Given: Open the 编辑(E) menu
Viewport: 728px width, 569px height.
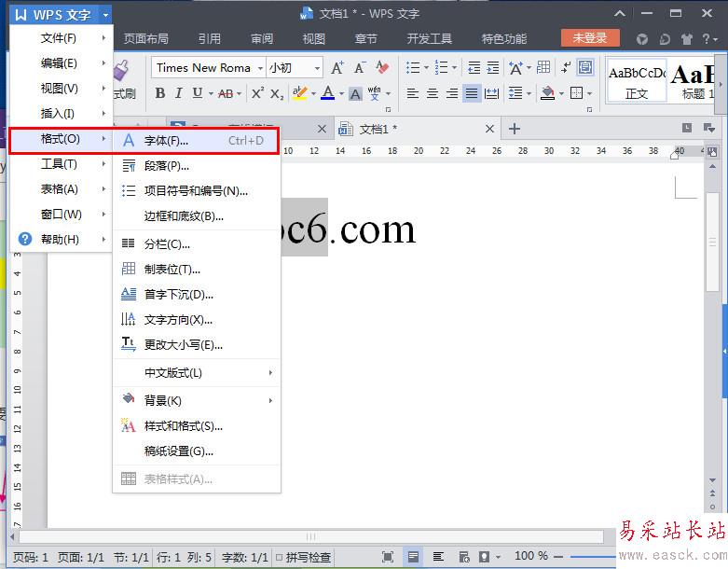Looking at the screenshot, I should point(61,63).
